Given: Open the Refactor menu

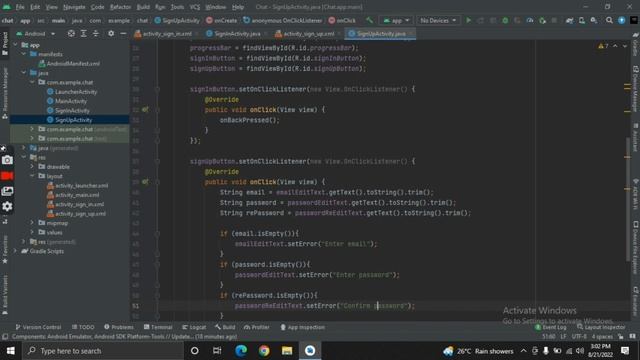Looking at the screenshot, I should 120,7.
